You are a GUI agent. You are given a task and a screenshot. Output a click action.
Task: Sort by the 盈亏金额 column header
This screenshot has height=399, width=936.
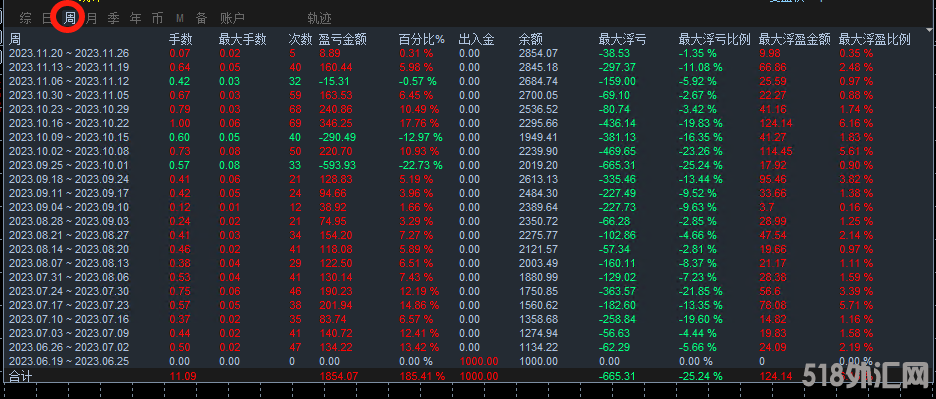(343, 40)
